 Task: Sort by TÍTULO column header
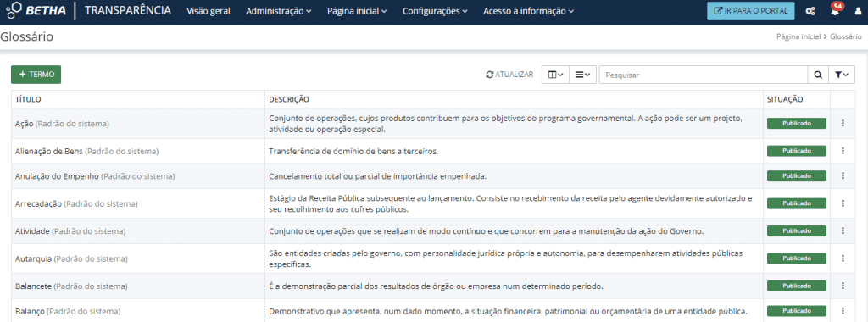[28, 99]
